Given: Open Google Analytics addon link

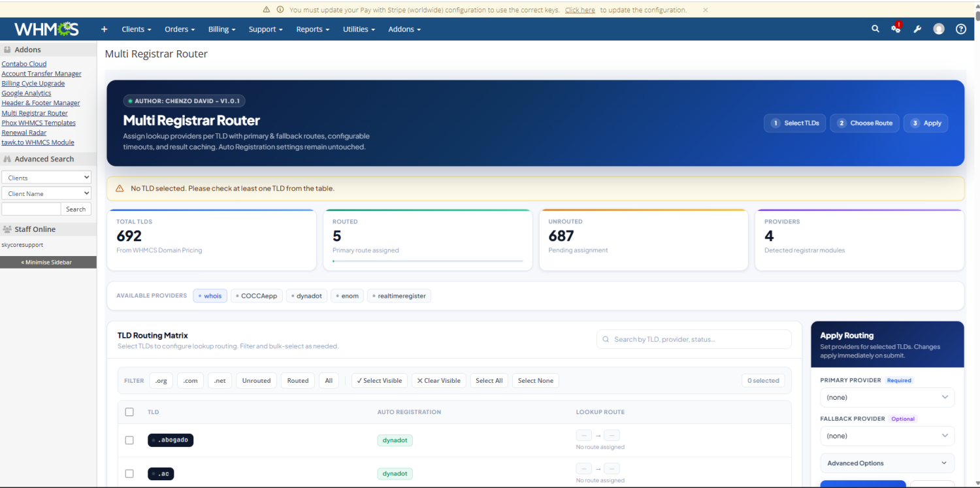Looking at the screenshot, I should click(27, 93).
